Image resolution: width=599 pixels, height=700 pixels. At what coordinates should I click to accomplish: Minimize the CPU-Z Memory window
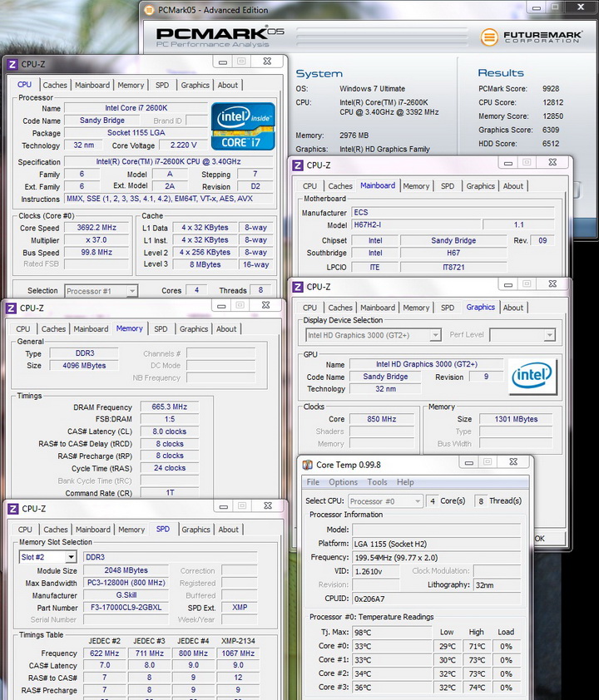coord(221,306)
